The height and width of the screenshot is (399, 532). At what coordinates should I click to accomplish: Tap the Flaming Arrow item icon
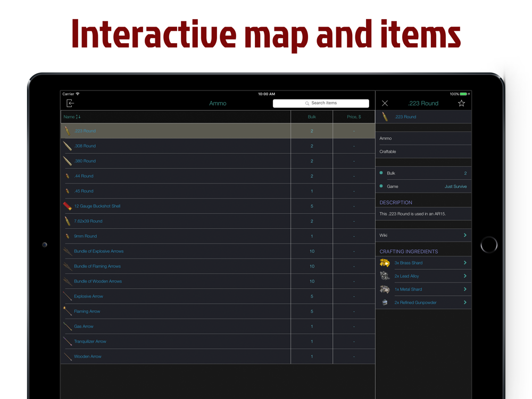pyautogui.click(x=68, y=311)
